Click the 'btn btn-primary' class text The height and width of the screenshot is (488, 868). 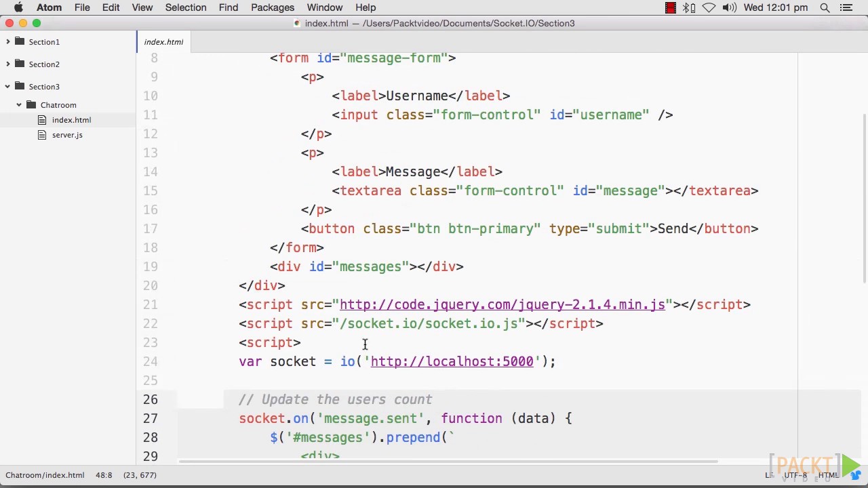coord(475,229)
